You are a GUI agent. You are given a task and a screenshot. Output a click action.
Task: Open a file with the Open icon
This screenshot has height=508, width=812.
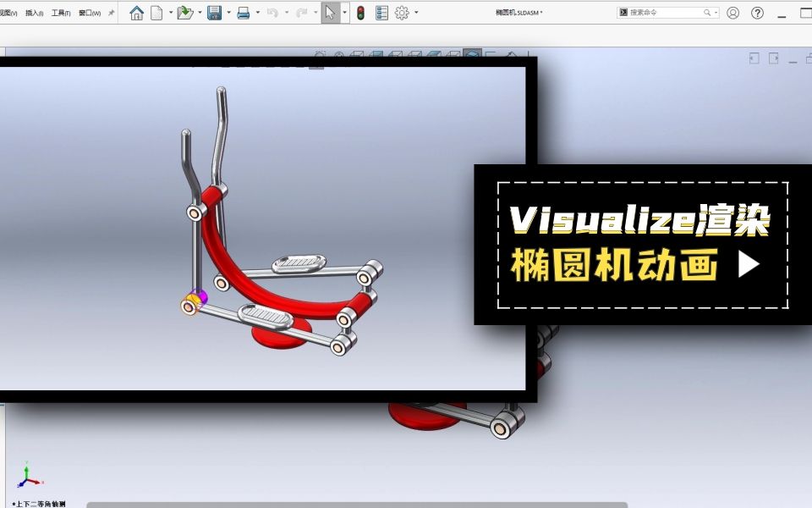pos(185,12)
